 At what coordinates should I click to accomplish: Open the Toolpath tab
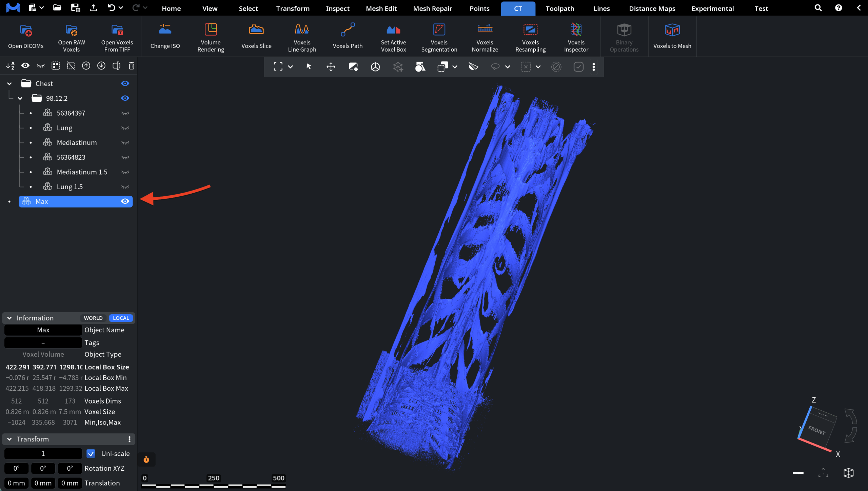(x=560, y=8)
